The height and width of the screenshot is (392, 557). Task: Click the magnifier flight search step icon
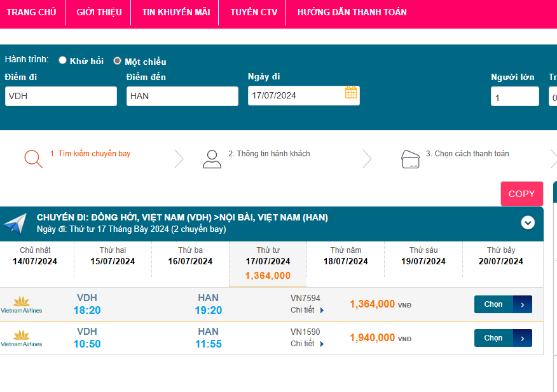(33, 158)
